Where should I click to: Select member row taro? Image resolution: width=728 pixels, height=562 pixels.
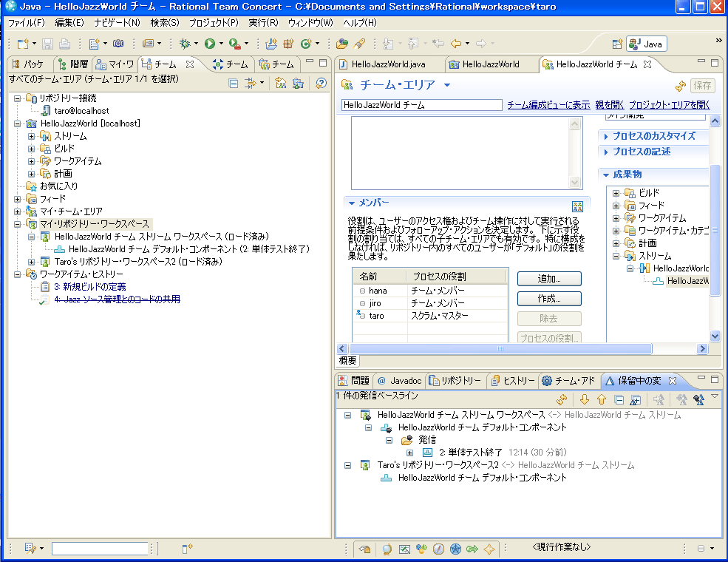430,316
